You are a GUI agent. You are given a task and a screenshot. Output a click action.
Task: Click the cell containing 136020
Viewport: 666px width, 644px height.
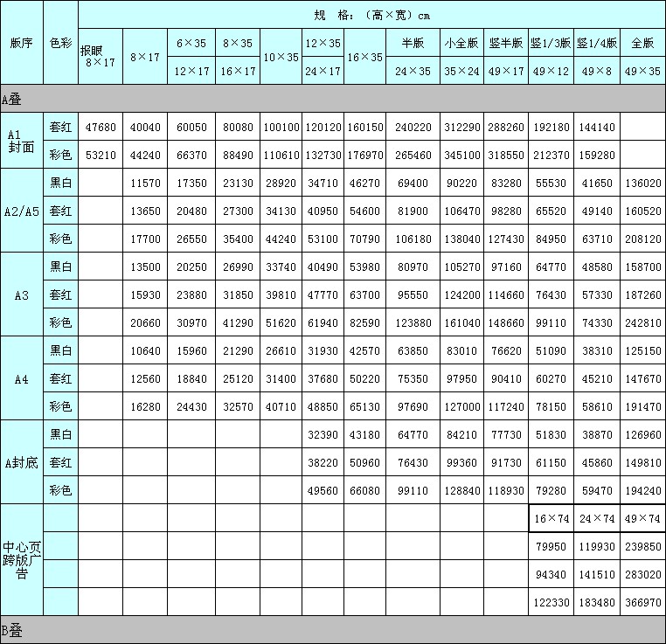tap(642, 183)
